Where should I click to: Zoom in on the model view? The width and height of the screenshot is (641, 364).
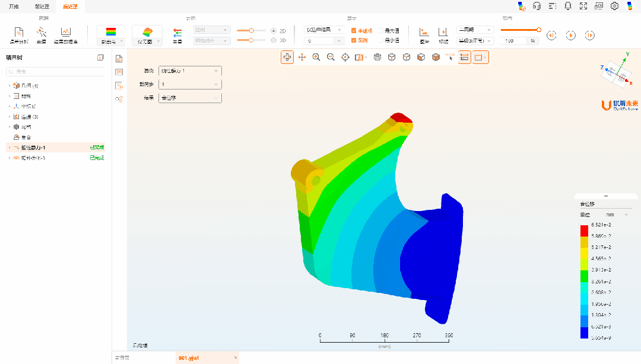(x=316, y=57)
